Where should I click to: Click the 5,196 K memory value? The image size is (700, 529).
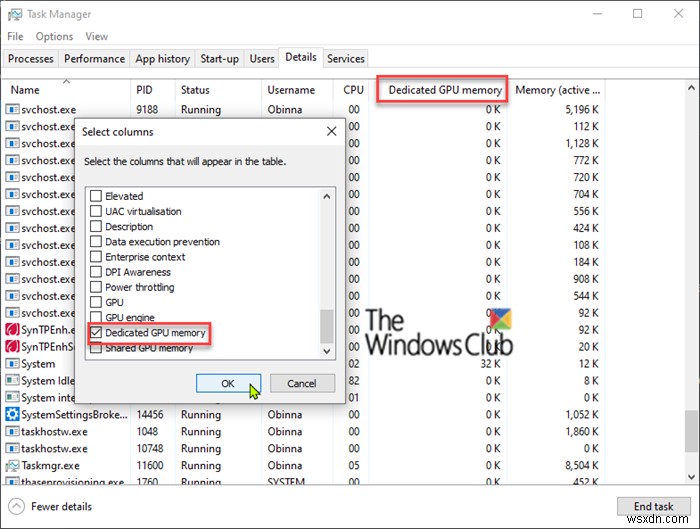[x=582, y=109]
